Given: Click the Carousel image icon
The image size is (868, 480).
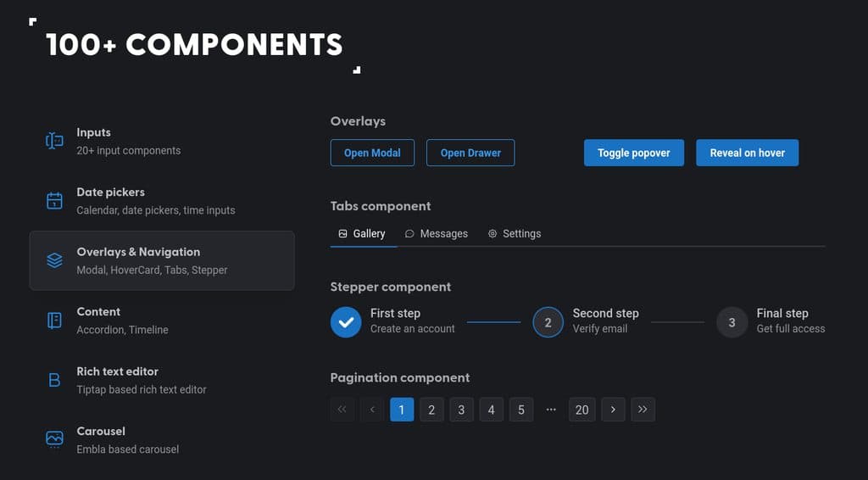Looking at the screenshot, I should pyautogui.click(x=54, y=439).
